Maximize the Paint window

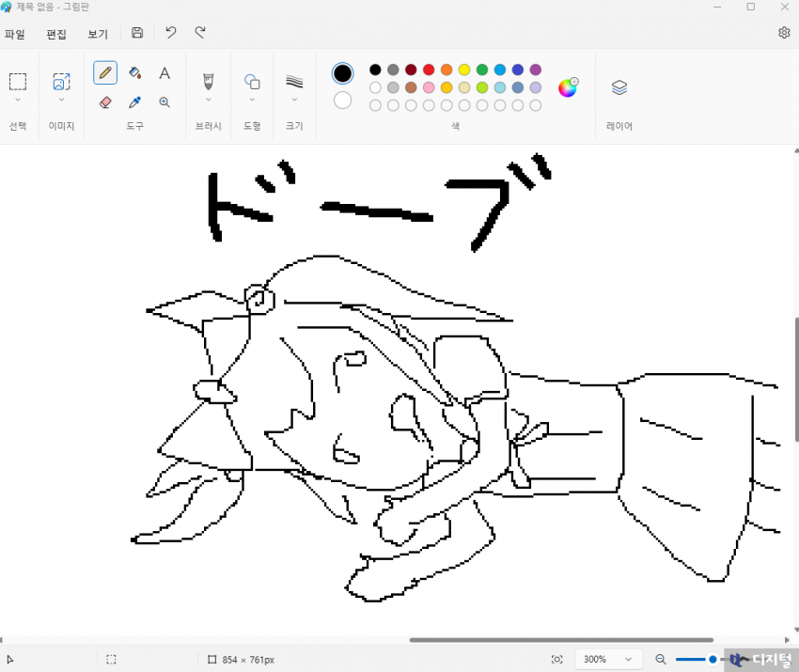pyautogui.click(x=751, y=7)
